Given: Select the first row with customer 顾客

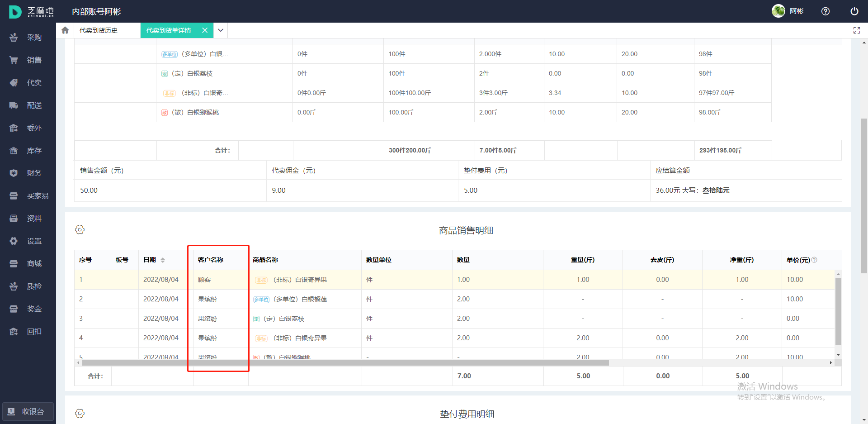Looking at the screenshot, I should [204, 280].
